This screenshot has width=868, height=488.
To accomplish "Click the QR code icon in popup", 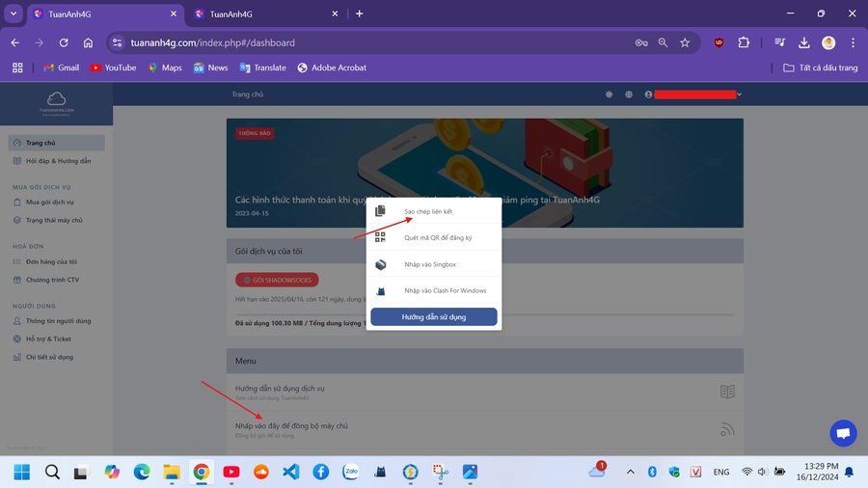I will pos(380,237).
